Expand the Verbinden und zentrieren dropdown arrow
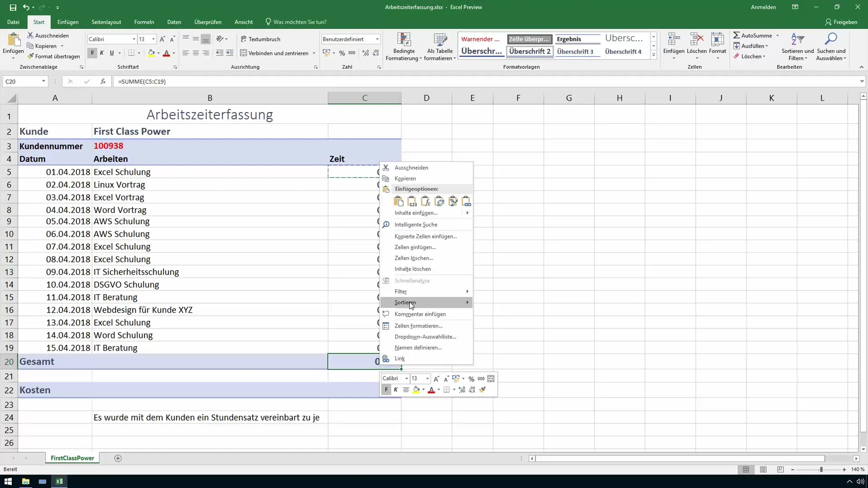This screenshot has height=488, width=868. 314,53
